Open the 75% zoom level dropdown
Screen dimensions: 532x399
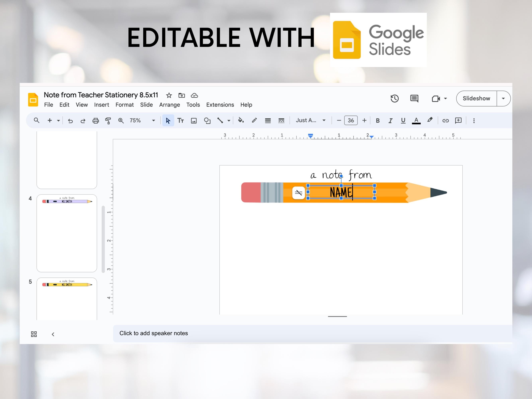142,120
